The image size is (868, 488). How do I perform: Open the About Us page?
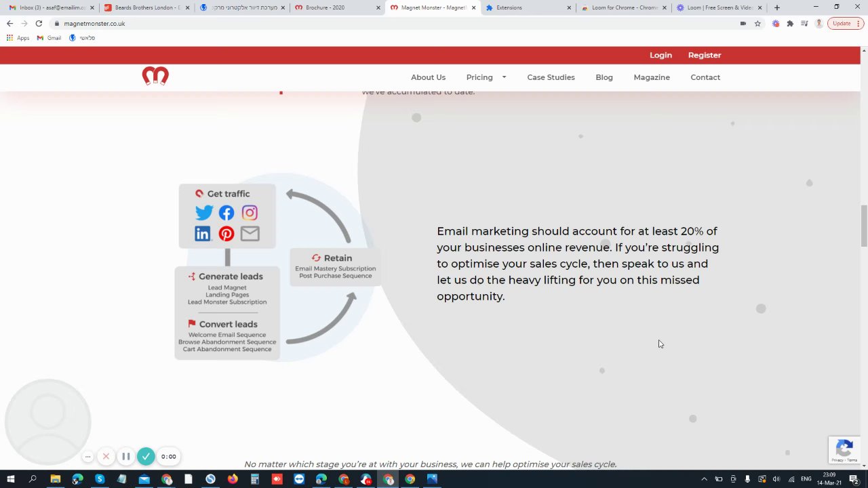pos(428,77)
